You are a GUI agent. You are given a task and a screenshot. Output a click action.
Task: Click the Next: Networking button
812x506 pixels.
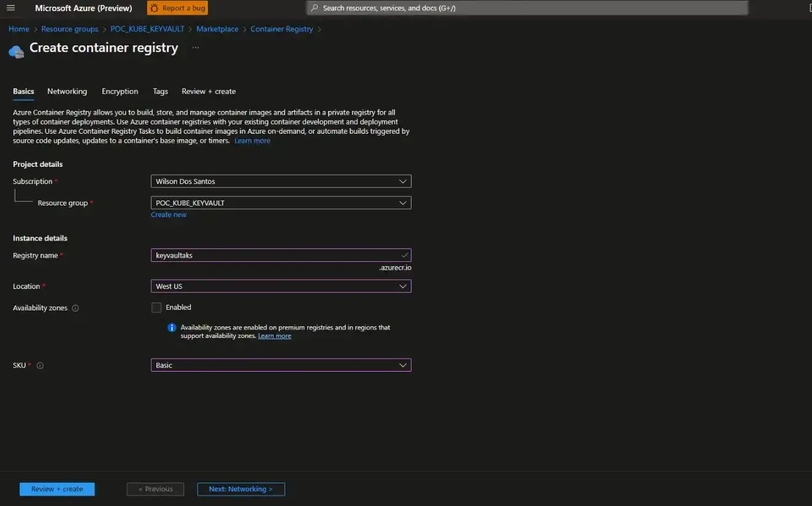coord(241,489)
